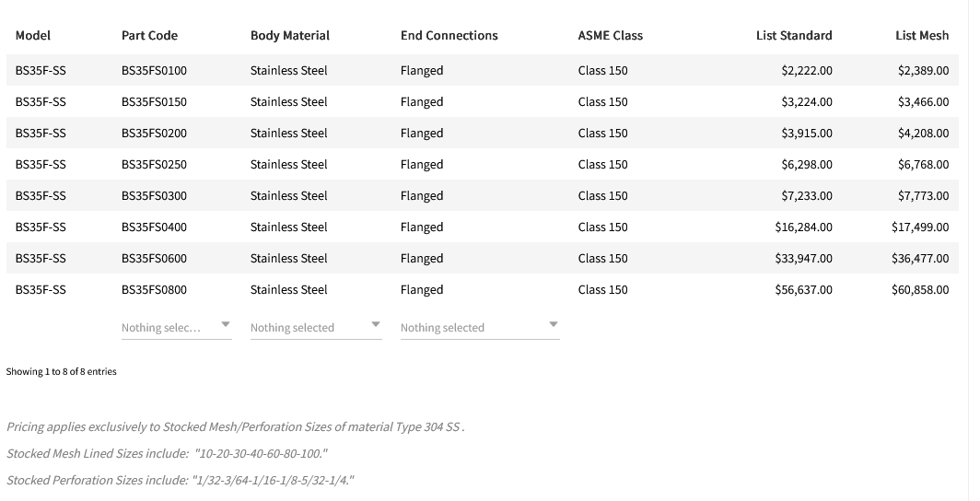
Task: Click the $36,477.00 list mesh price
Action: [919, 258]
